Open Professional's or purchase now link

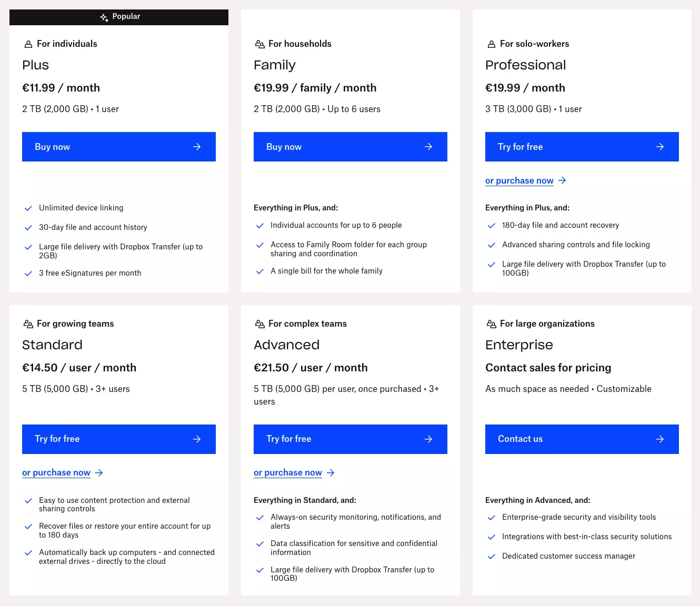coord(519,180)
